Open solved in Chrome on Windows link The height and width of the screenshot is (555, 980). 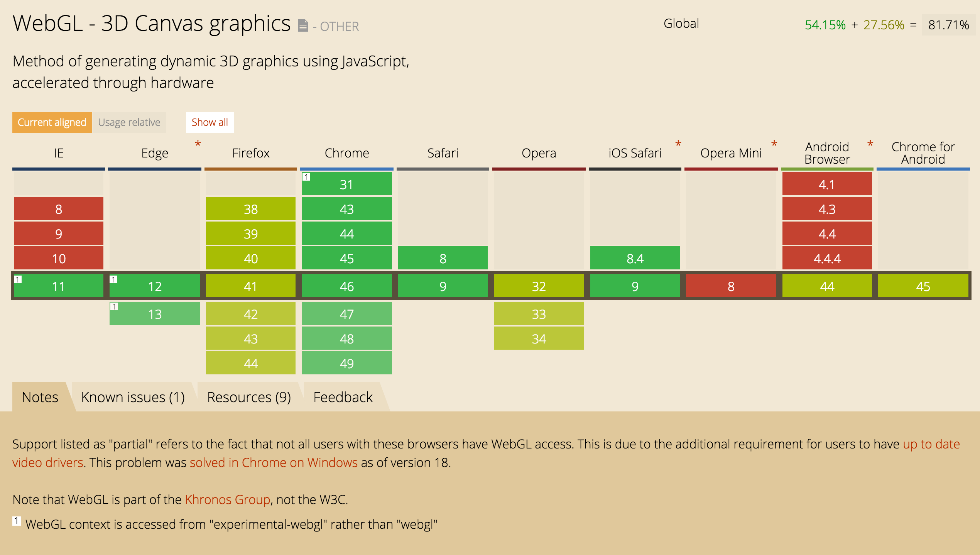point(274,462)
